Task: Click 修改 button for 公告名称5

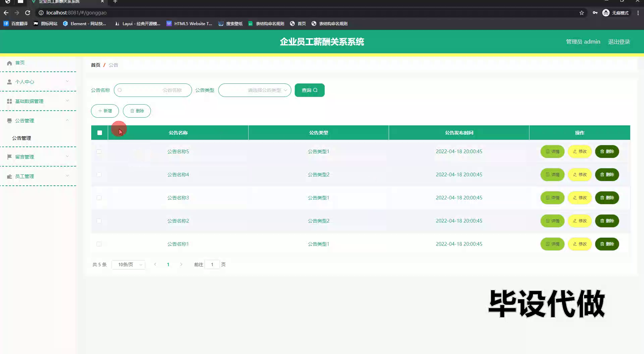Action: pos(580,152)
